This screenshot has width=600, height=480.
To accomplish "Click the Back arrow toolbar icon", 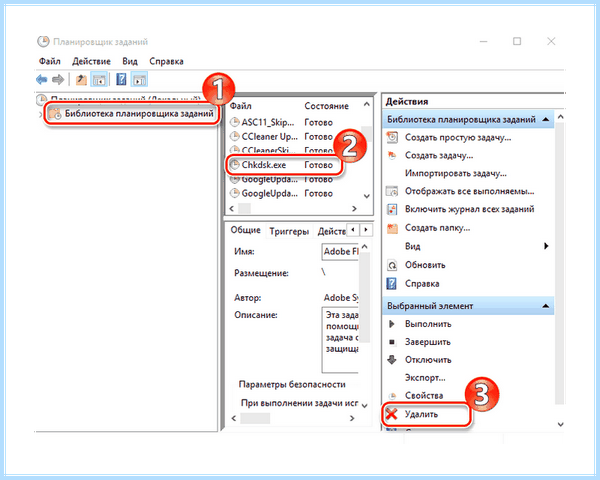I will 41,80.
